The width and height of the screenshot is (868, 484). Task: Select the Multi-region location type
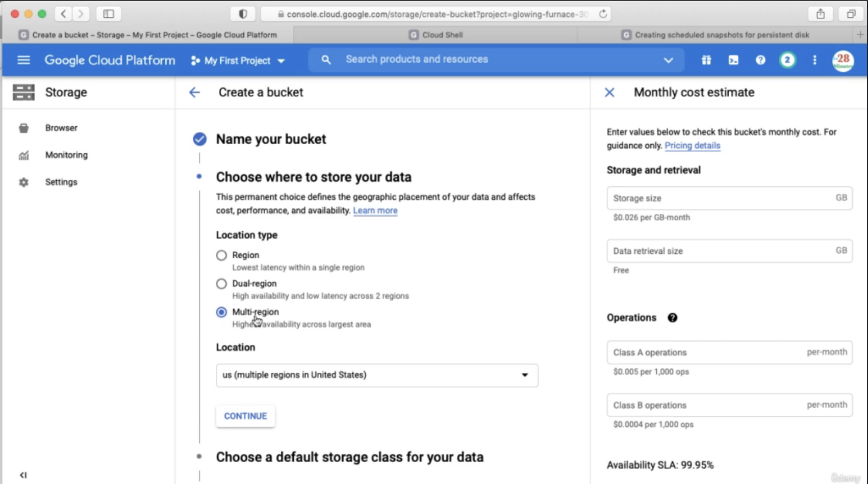221,312
